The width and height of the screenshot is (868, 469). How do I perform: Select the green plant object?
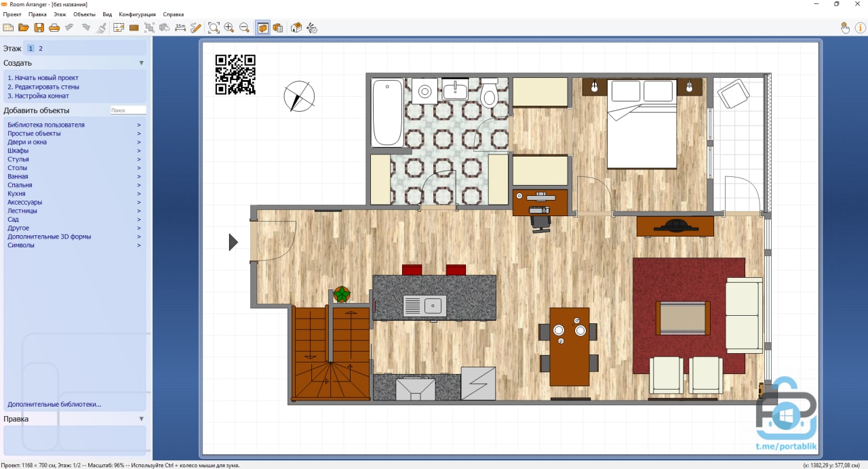coord(342,294)
